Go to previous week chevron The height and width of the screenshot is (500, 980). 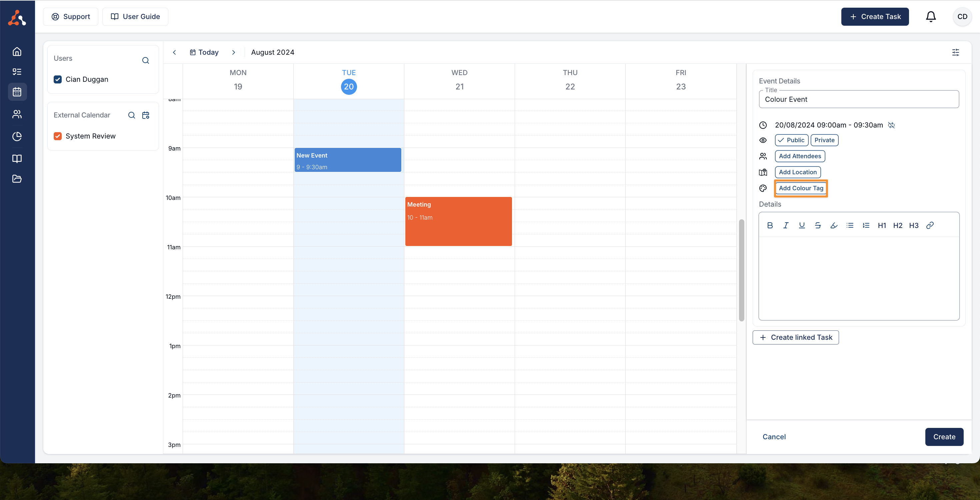(175, 52)
